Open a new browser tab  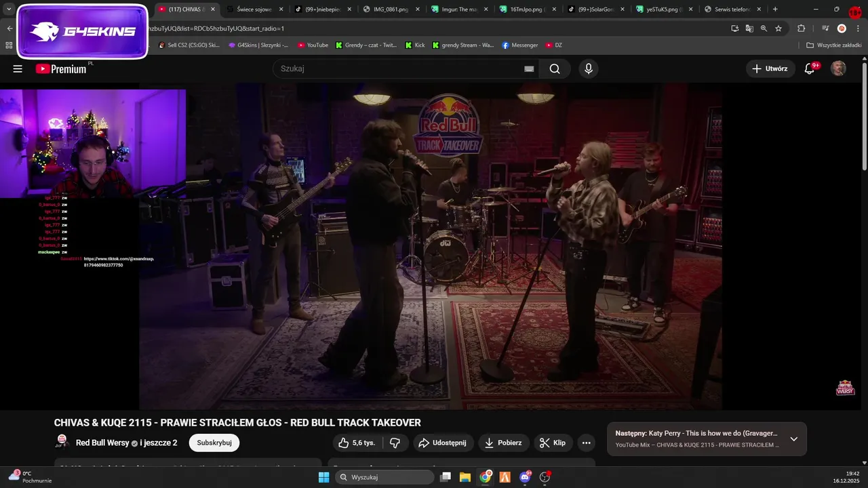point(775,9)
